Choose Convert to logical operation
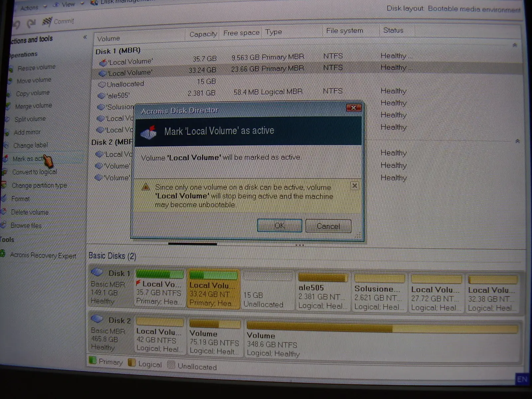The height and width of the screenshot is (399, 532). [x=34, y=172]
